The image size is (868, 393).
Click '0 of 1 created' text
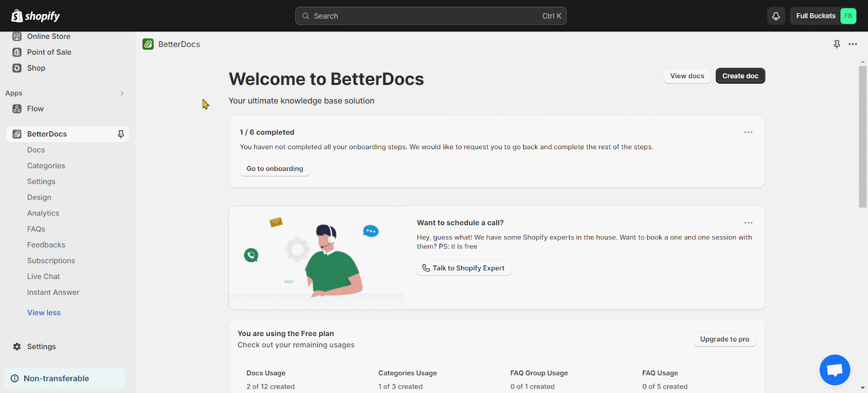pos(532,386)
